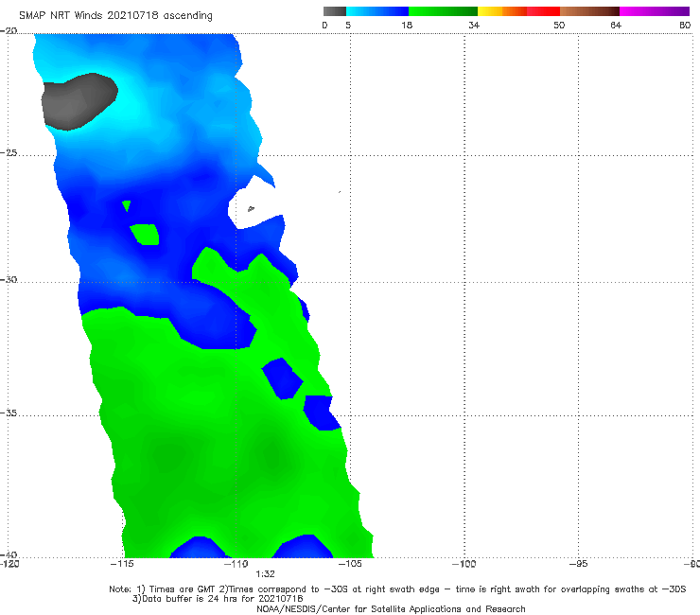700x615 pixels.
Task: Click the longitude axis label '-95'
Action: pos(578,564)
